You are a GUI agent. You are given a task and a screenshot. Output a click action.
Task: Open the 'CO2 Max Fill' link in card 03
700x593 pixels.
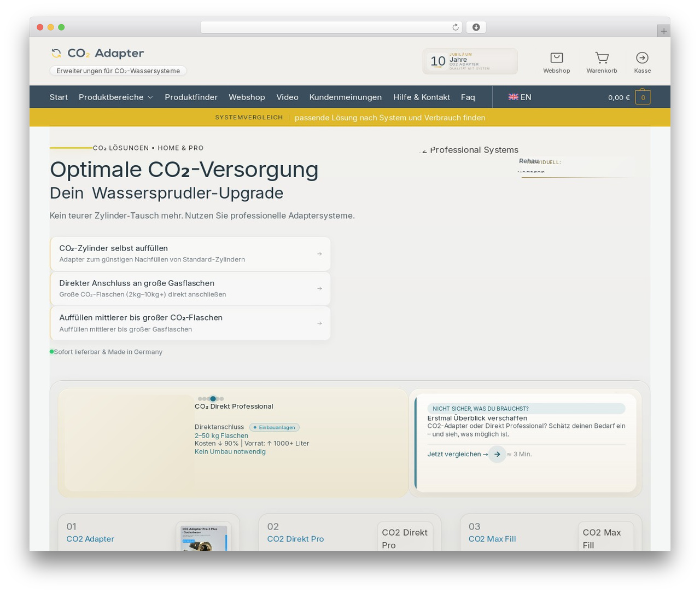point(492,539)
